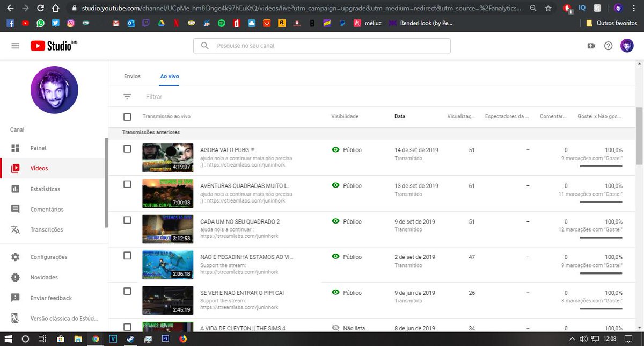Open Steam from the taskbar

pyautogui.click(x=131, y=339)
